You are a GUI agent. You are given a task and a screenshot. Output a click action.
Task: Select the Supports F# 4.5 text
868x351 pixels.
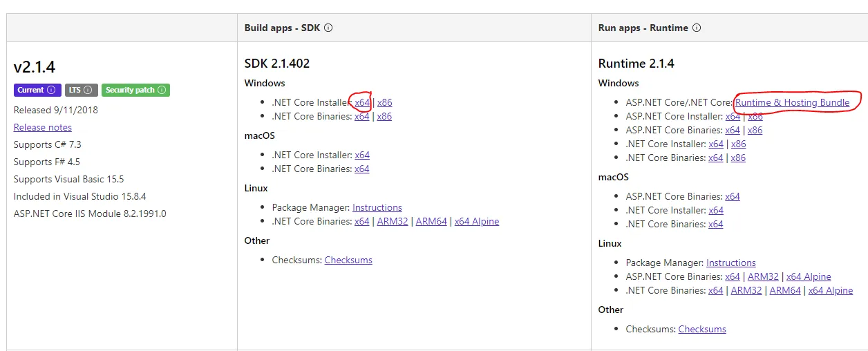tap(47, 162)
